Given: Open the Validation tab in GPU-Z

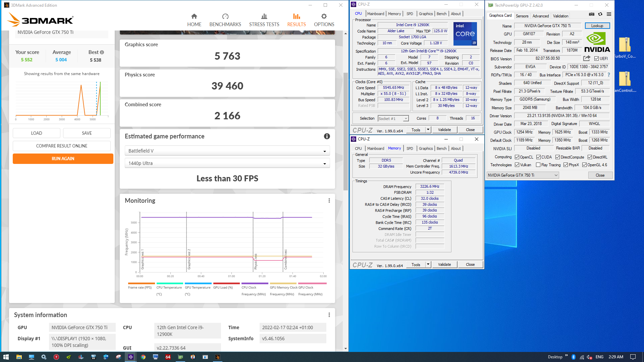Looking at the screenshot, I should (x=560, y=16).
